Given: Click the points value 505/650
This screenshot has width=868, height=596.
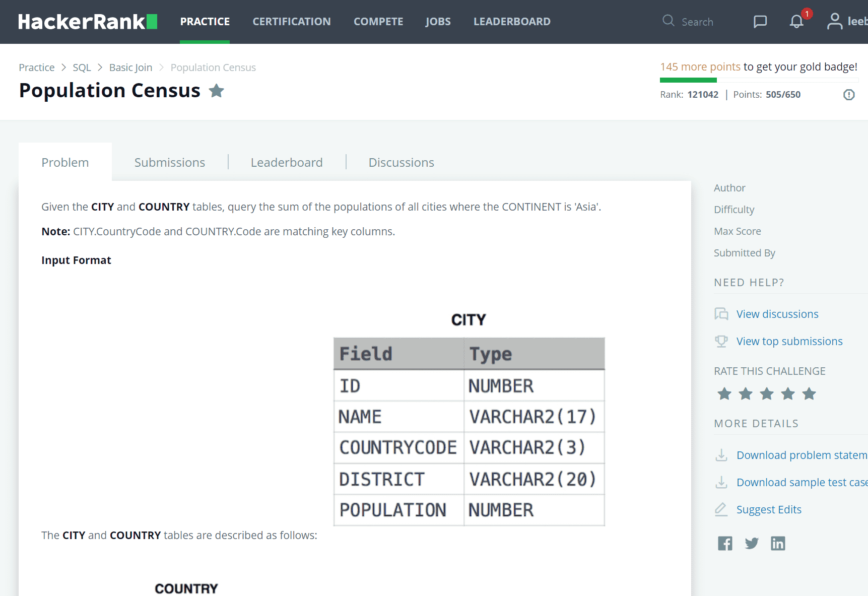Looking at the screenshot, I should [783, 95].
